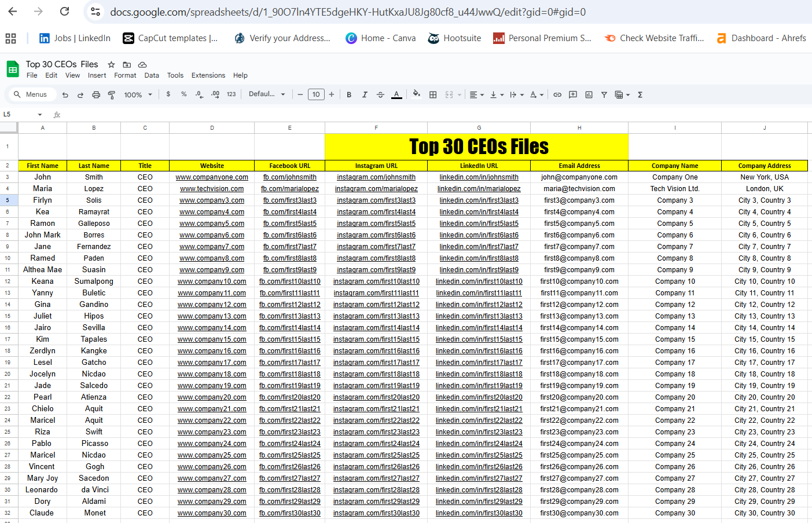Screen dimensions: 812x523
Task: Open the Borders tool
Action: pos(433,94)
